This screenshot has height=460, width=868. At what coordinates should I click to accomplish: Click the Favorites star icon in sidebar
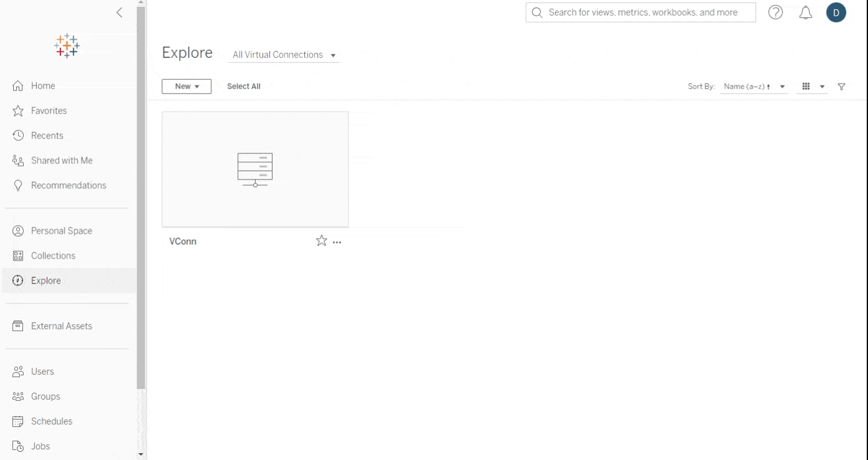tap(18, 111)
